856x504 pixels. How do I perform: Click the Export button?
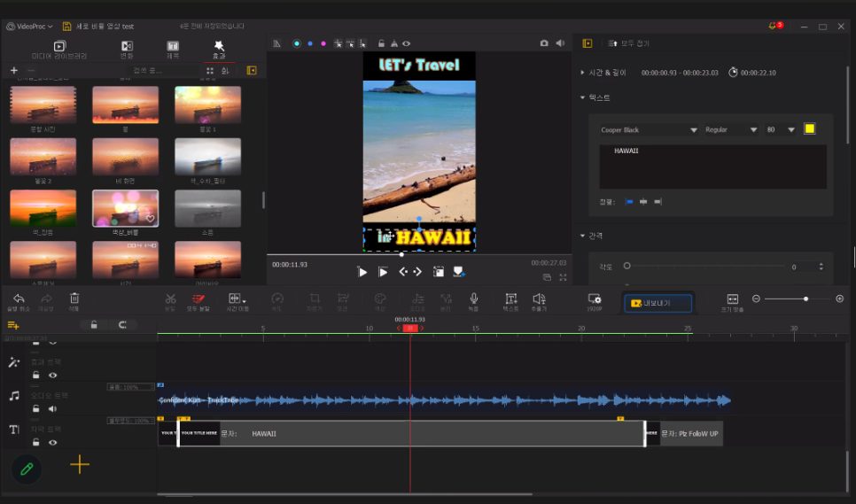(x=658, y=303)
